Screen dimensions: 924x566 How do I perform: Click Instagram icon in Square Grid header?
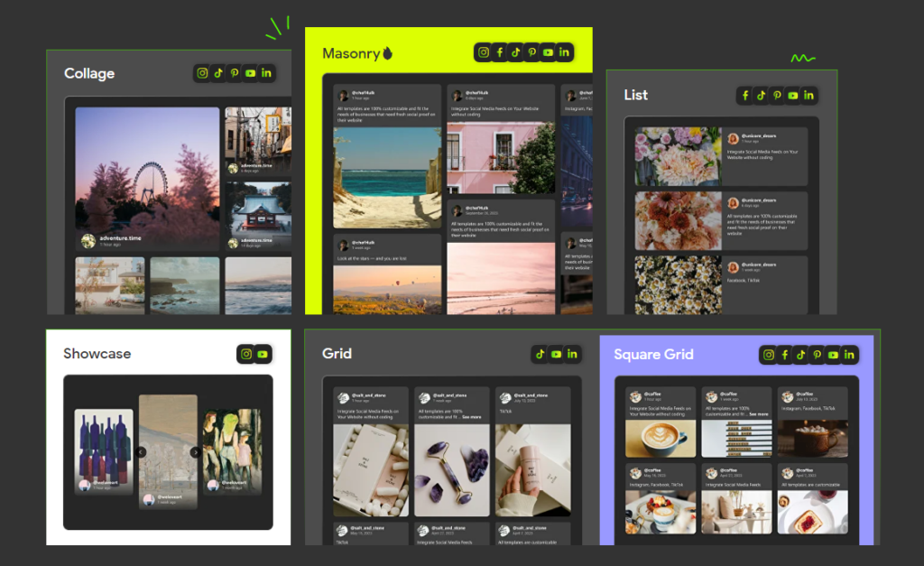769,355
